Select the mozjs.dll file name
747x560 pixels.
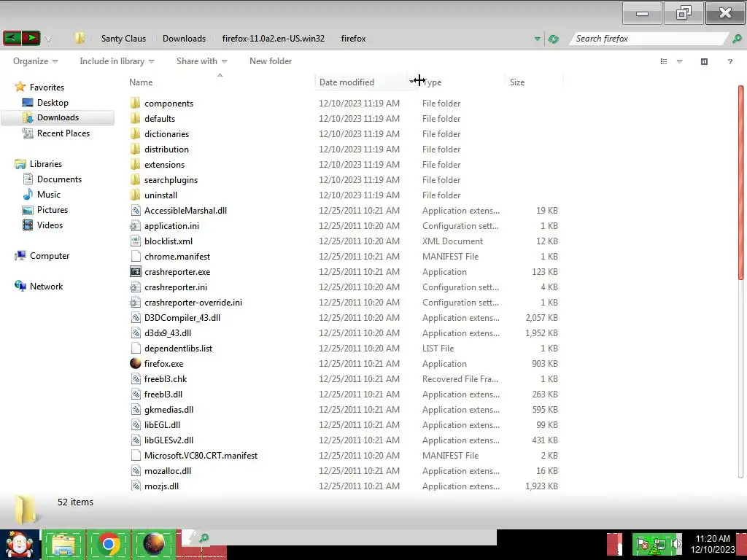(x=161, y=486)
